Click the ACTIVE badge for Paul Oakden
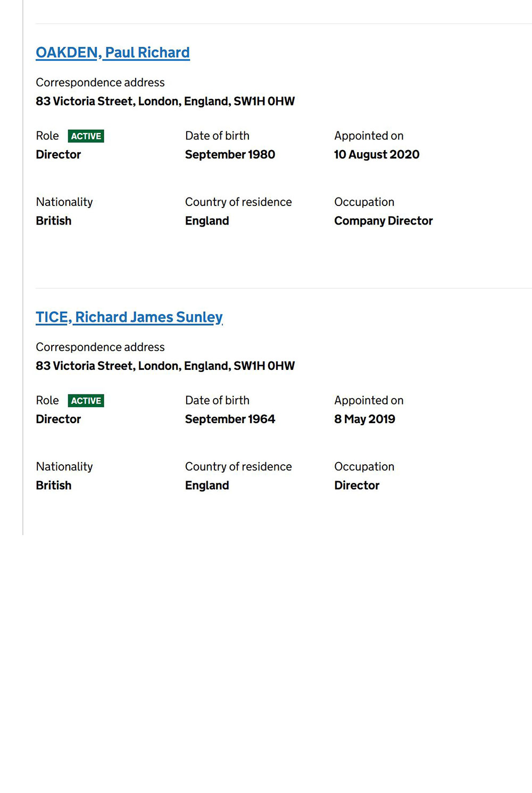Screen dimensions: 532x793 86,136
